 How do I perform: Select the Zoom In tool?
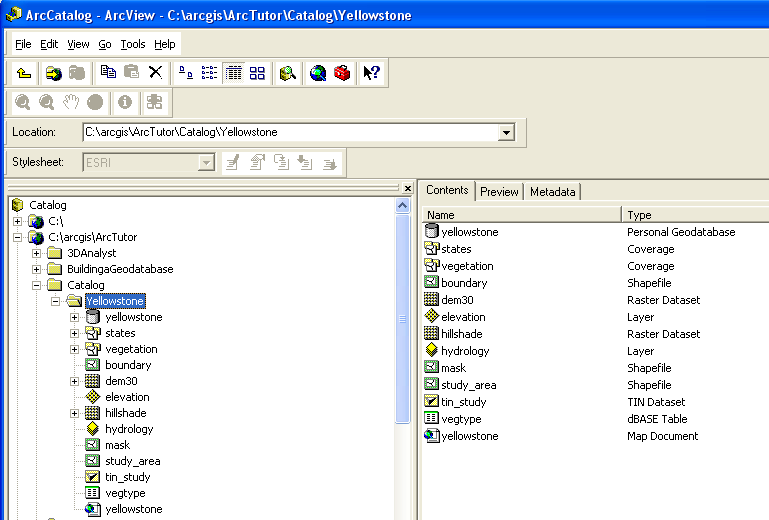(x=23, y=102)
